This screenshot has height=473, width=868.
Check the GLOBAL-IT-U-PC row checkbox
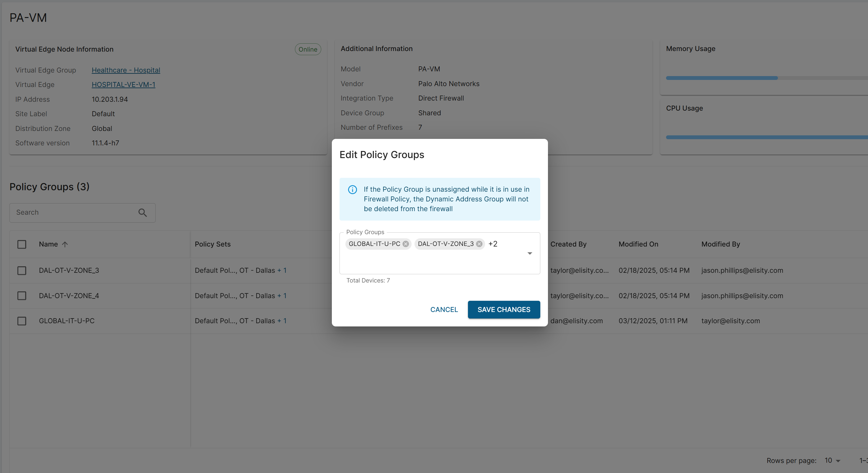(22, 321)
